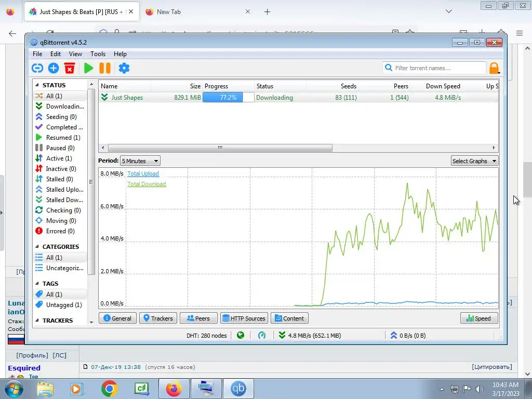Click the green Resume play icon
532x399 pixels.
pos(88,68)
